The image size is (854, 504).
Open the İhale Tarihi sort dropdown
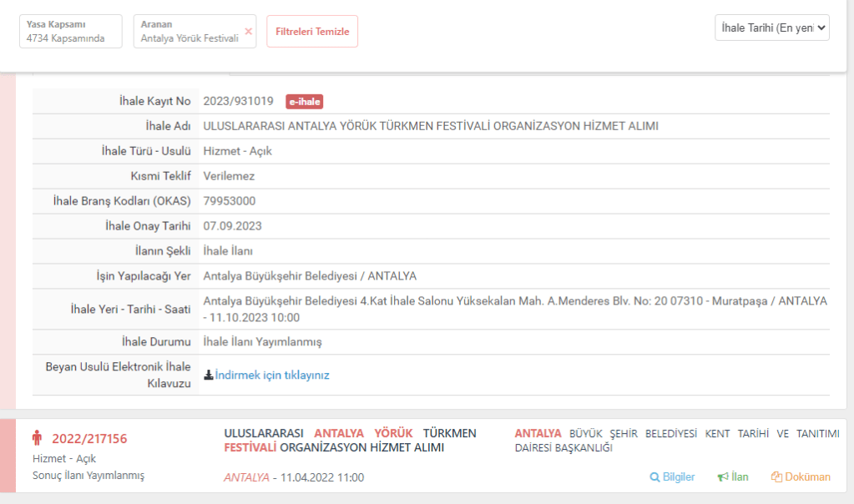click(771, 28)
